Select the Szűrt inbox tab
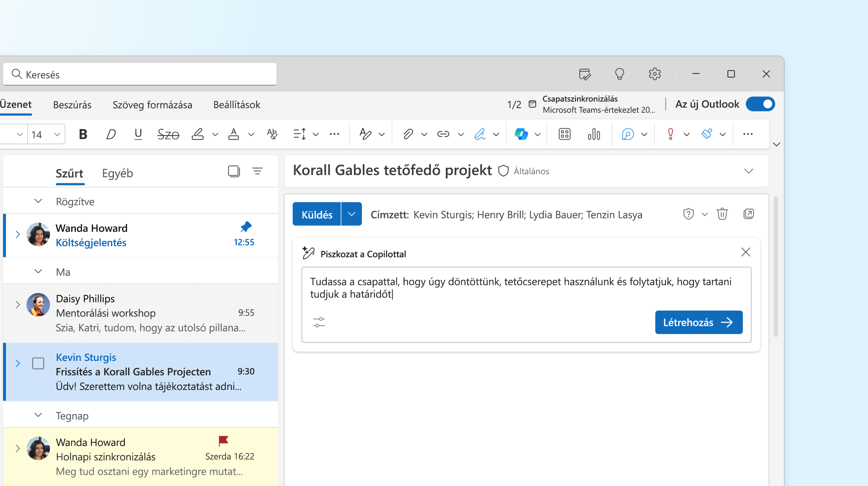868x486 pixels. [x=69, y=173]
